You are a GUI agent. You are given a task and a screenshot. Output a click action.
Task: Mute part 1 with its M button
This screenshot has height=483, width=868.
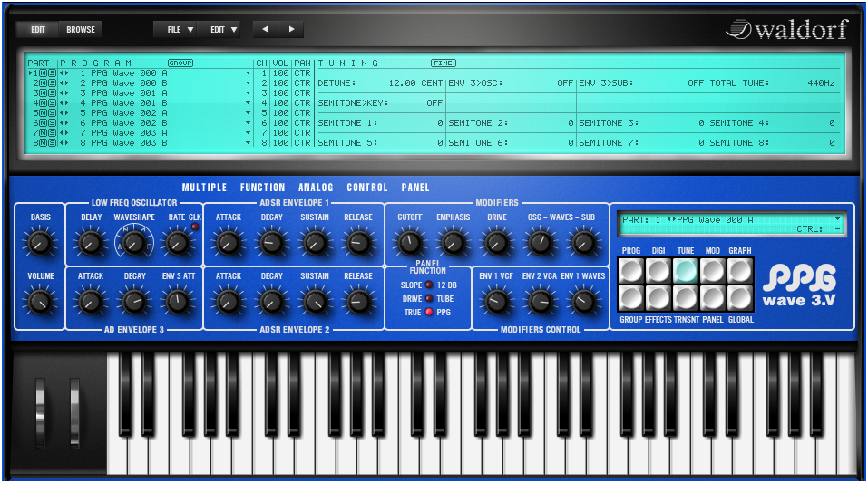tap(44, 73)
